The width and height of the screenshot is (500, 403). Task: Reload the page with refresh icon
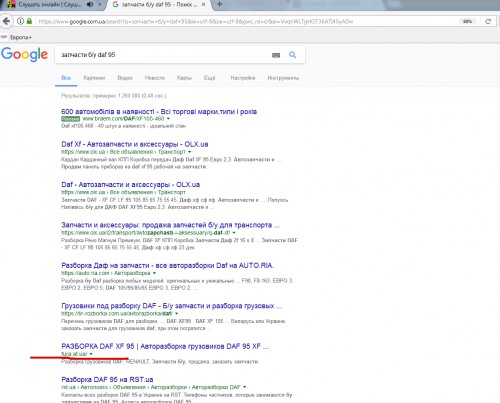coord(488,21)
